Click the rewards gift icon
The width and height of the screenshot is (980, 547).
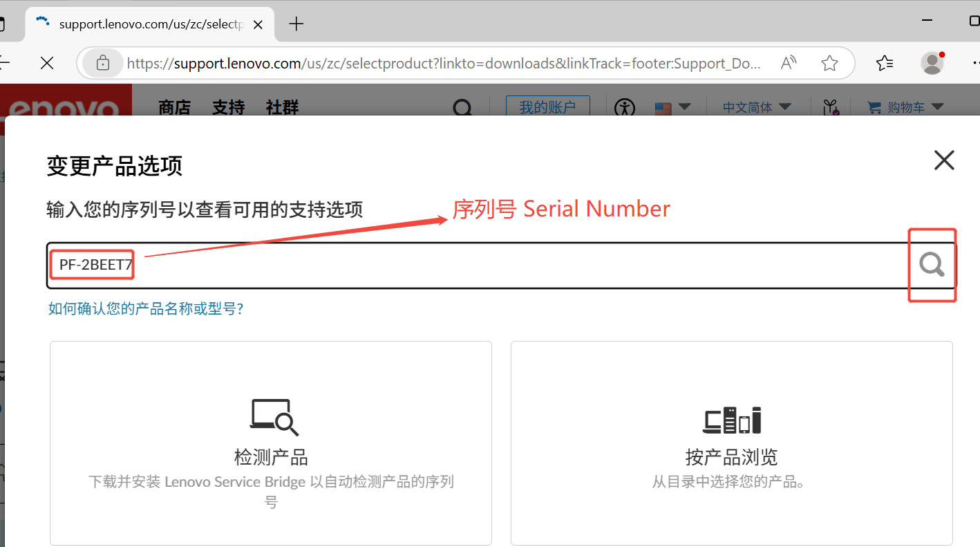tap(831, 107)
